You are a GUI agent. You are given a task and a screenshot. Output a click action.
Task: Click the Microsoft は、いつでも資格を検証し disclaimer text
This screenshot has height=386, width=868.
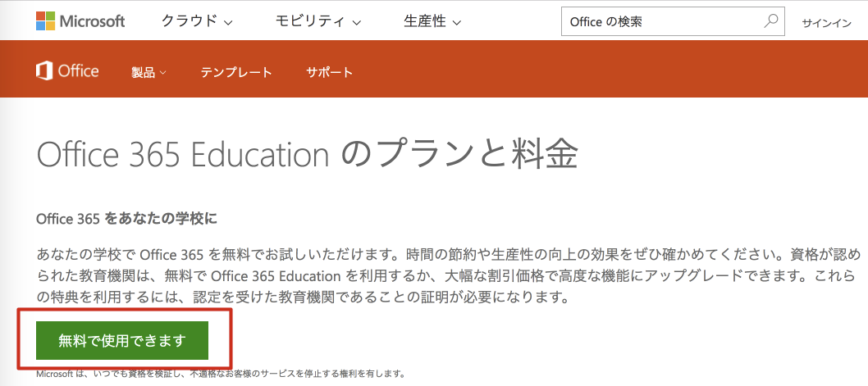(221, 373)
